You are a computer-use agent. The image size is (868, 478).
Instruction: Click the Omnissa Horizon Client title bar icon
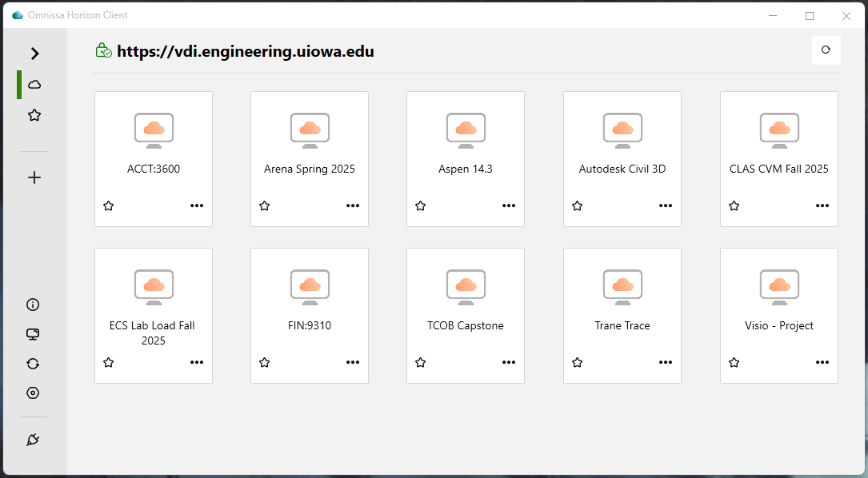tap(18, 15)
